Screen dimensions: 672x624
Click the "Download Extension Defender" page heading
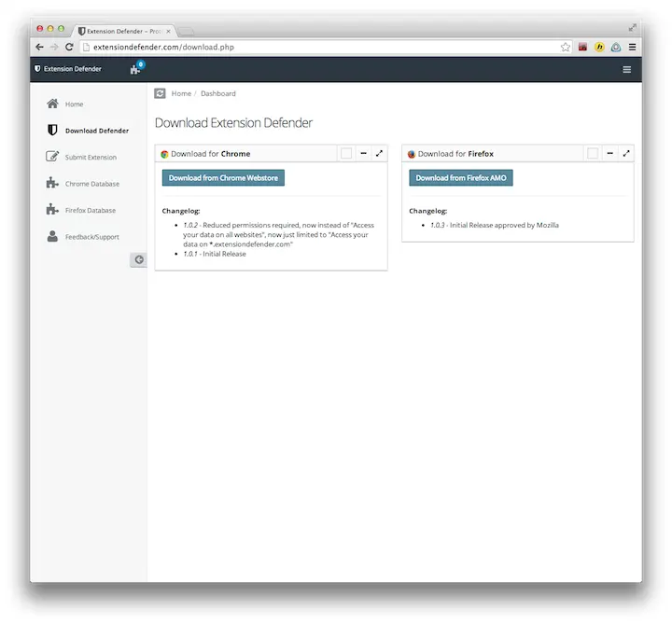click(233, 123)
